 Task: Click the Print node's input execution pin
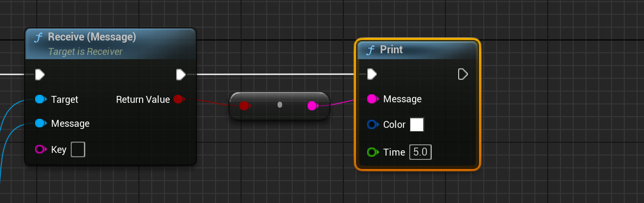(x=372, y=74)
